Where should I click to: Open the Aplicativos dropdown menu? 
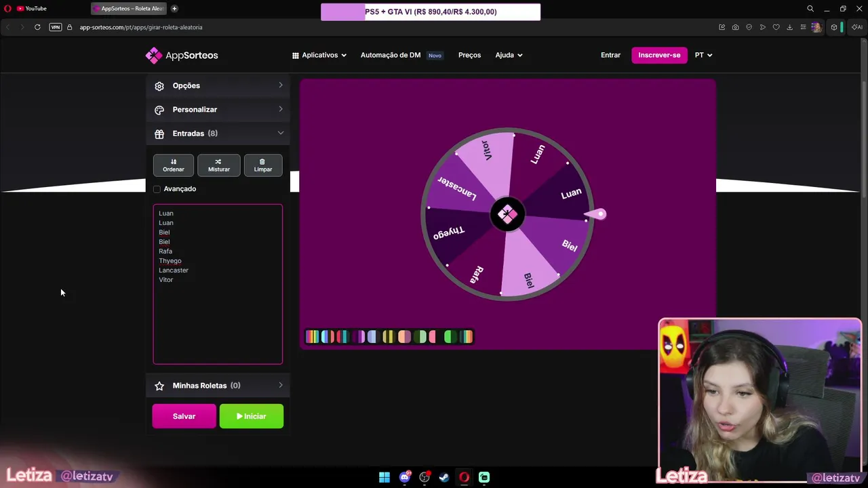(319, 56)
